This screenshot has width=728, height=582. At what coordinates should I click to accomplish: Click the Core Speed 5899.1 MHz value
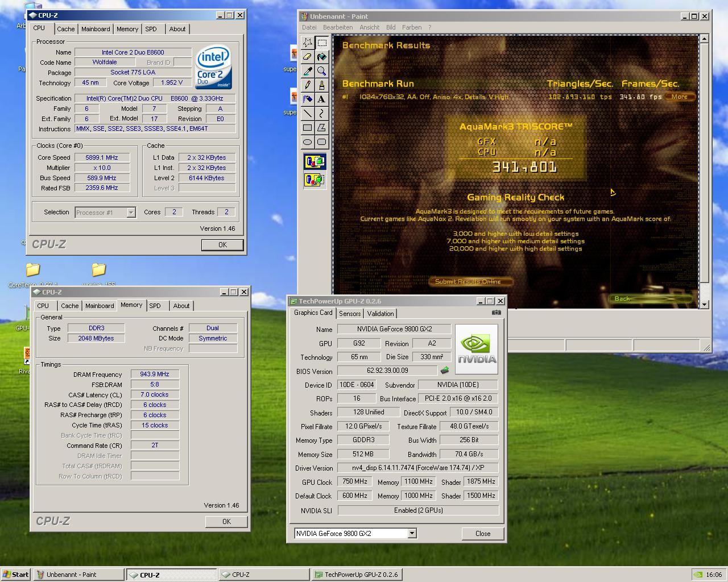point(102,157)
